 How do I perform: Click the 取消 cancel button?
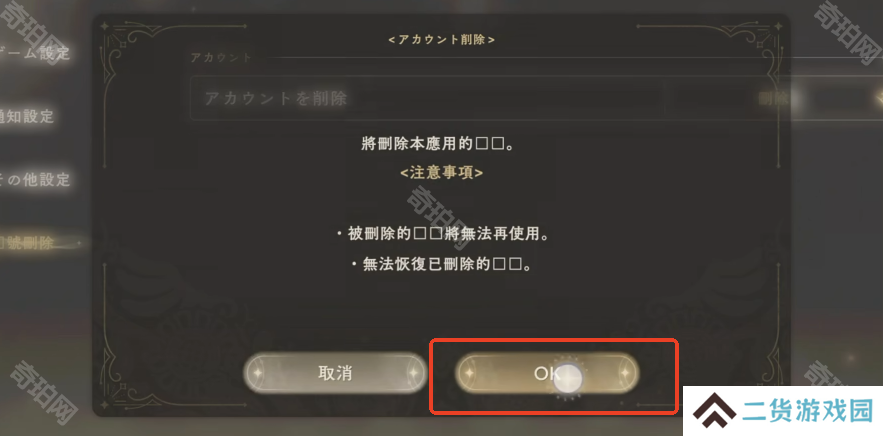click(x=335, y=373)
